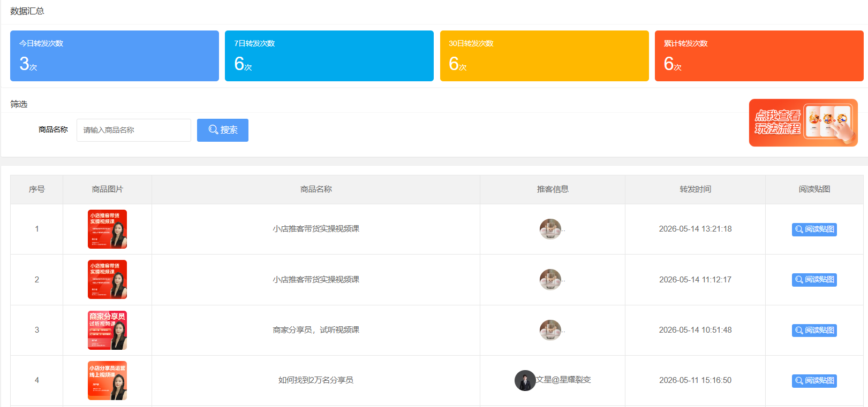The height and width of the screenshot is (407, 868).
Task: Click the 数据汇总 section title
Action: [27, 11]
